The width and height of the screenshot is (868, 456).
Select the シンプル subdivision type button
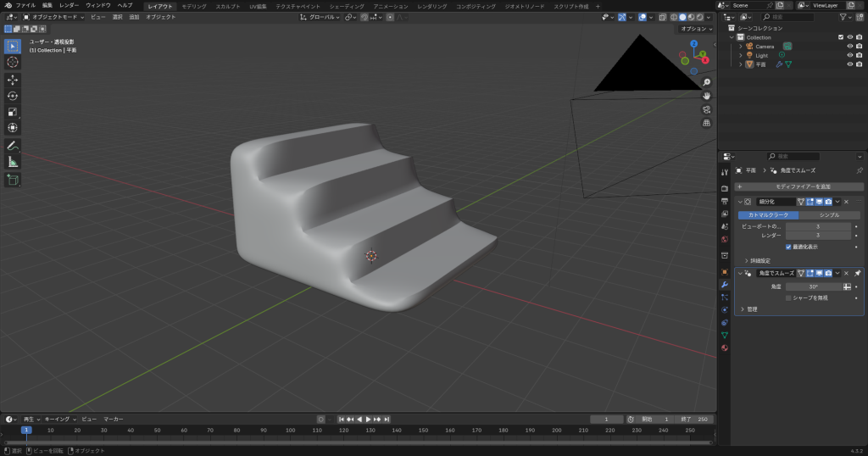click(x=829, y=215)
